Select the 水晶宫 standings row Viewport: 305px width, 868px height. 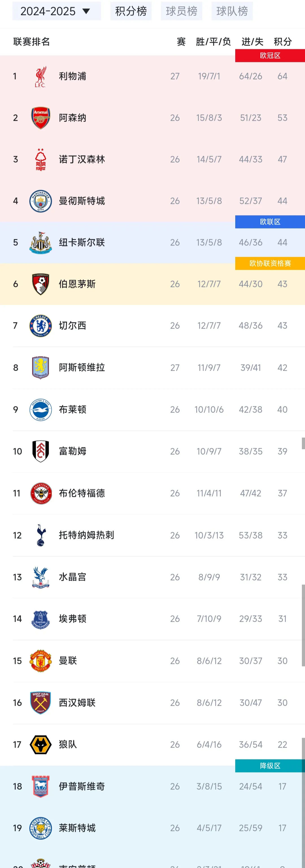tap(151, 577)
